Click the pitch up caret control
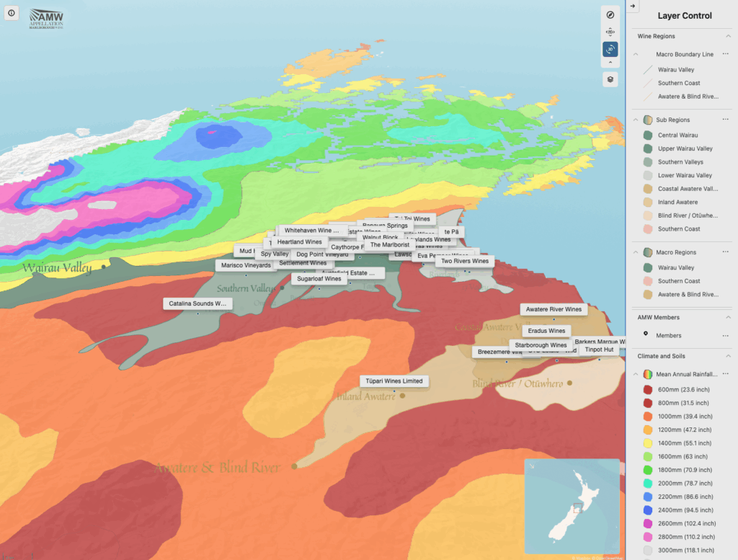The width and height of the screenshot is (738, 560). coord(610,63)
